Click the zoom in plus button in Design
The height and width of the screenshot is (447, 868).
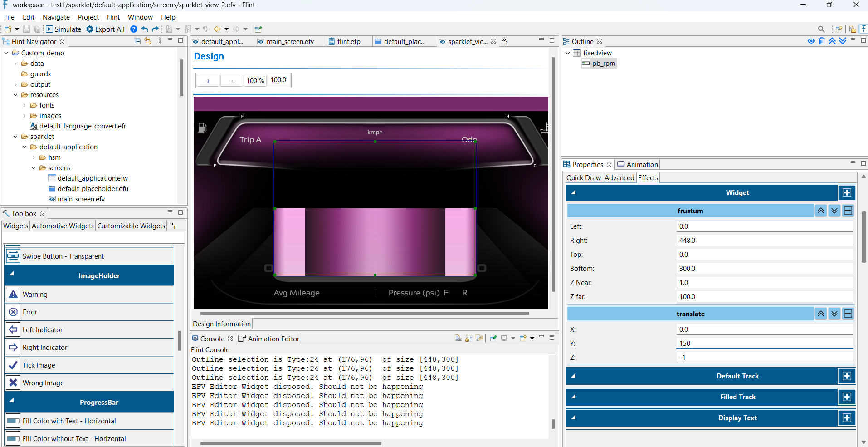(x=208, y=81)
